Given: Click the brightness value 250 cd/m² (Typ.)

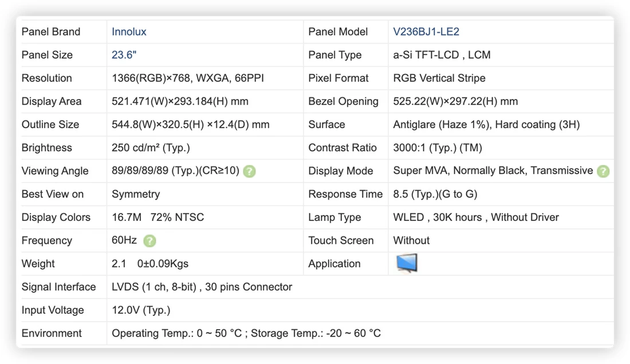Looking at the screenshot, I should [151, 148].
